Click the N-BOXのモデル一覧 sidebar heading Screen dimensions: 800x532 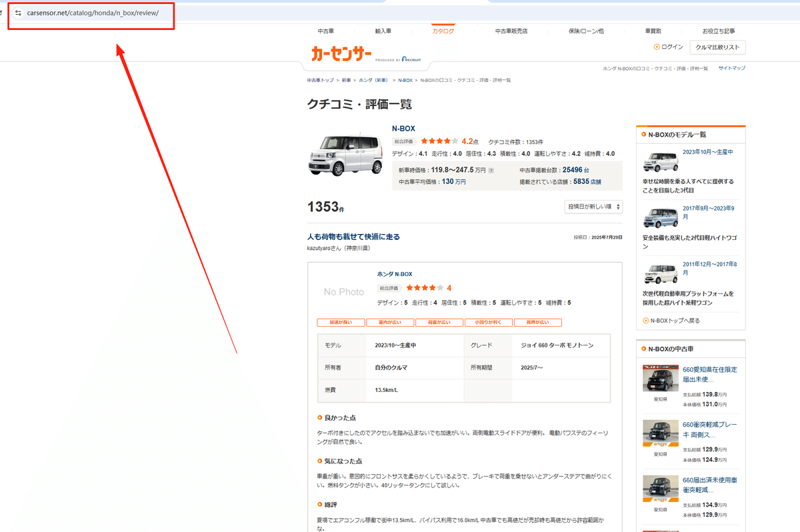coord(677,135)
